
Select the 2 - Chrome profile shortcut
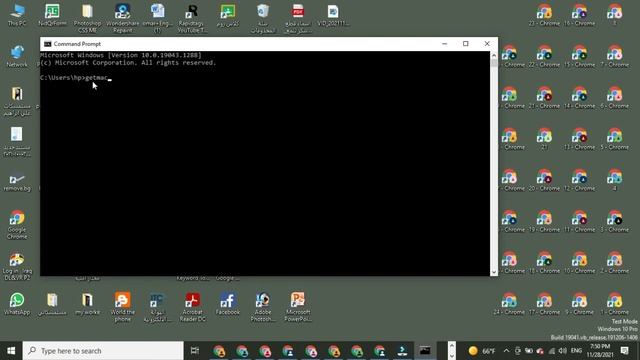click(x=614, y=263)
